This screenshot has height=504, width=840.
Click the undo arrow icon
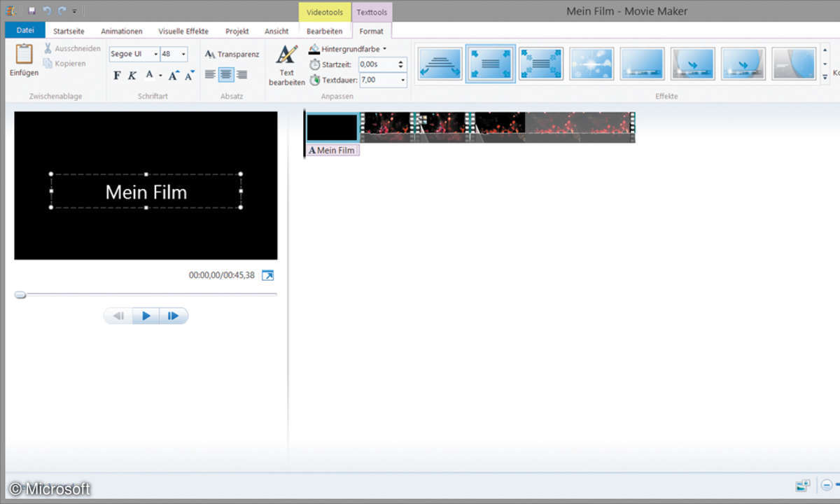(47, 11)
